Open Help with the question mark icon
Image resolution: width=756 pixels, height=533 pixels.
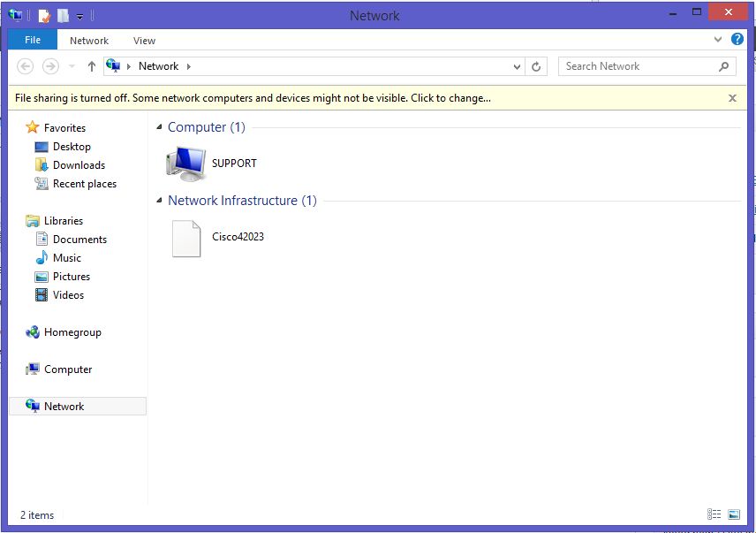coord(737,39)
